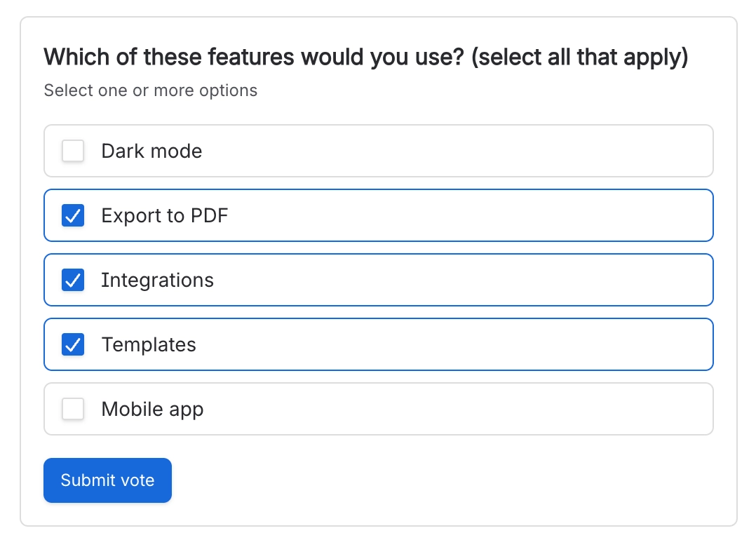This screenshot has height=540, width=756.
Task: Click the Integrations label text
Action: click(157, 280)
